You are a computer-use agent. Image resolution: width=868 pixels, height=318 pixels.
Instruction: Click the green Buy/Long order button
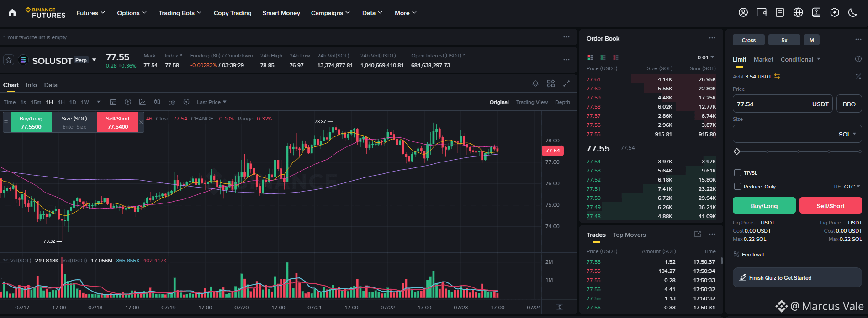[x=764, y=206]
